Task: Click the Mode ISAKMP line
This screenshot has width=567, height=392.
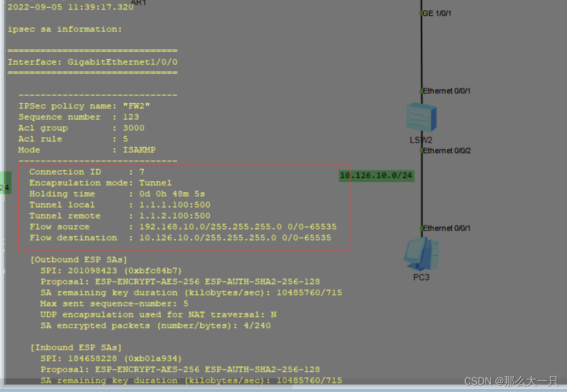Action: click(x=87, y=150)
